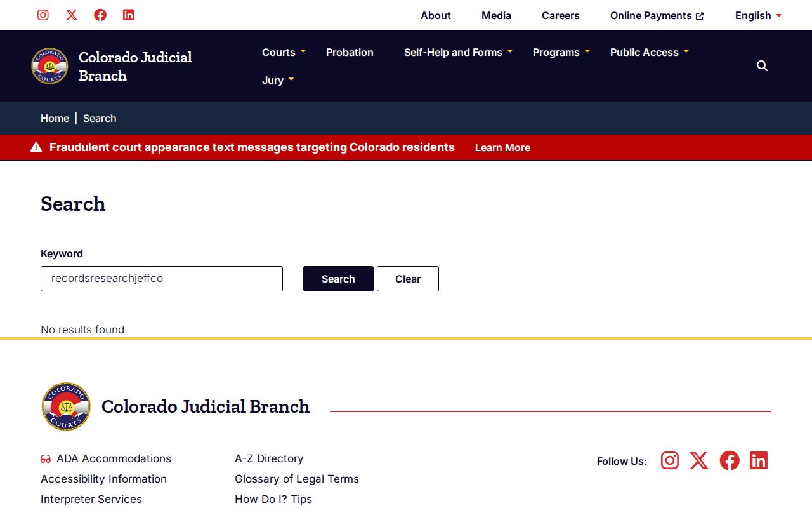Expand the Self-Help and Forms menu
The width and height of the screenshot is (812, 508).
click(458, 52)
